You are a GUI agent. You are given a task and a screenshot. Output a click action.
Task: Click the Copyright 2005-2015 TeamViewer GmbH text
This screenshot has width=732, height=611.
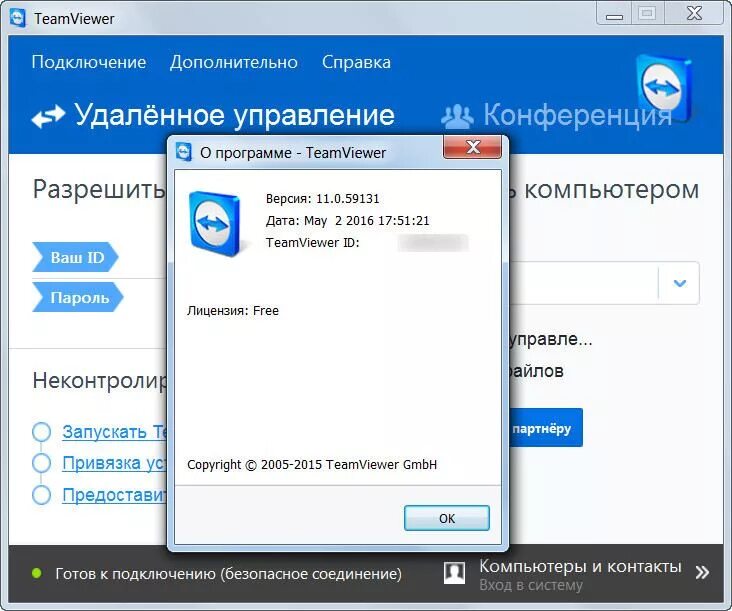(x=312, y=464)
